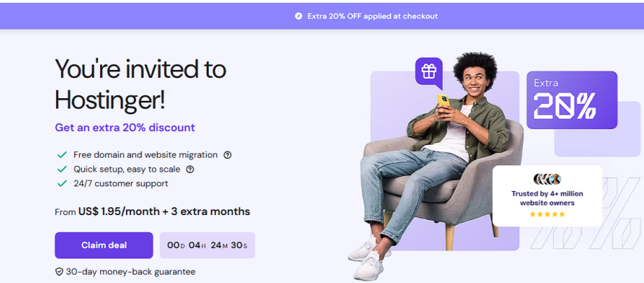The height and width of the screenshot is (283, 644).
Task: Click the man in armchair image
Action: point(441,161)
